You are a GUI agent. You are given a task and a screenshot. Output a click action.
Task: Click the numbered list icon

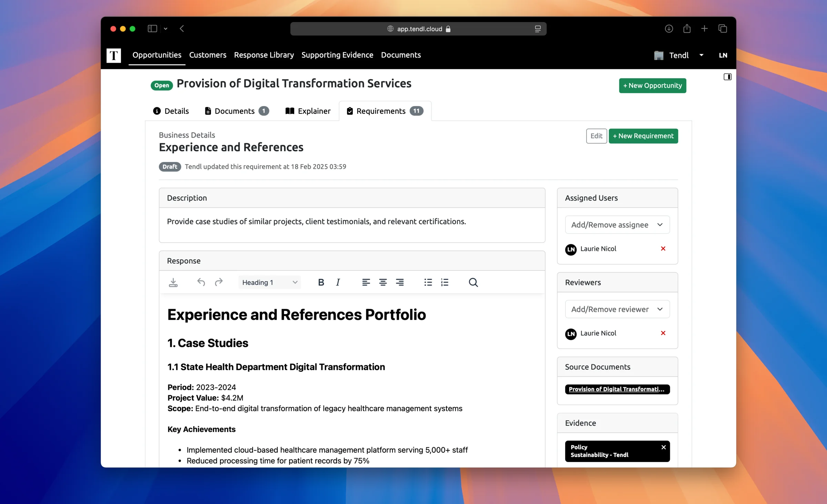click(x=444, y=282)
